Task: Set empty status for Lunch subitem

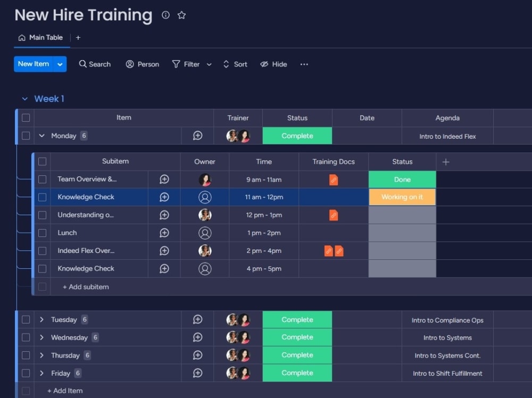Action: (x=402, y=233)
